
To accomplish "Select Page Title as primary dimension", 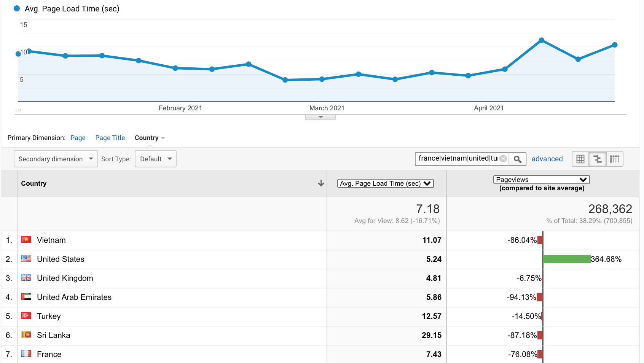I will coord(110,138).
